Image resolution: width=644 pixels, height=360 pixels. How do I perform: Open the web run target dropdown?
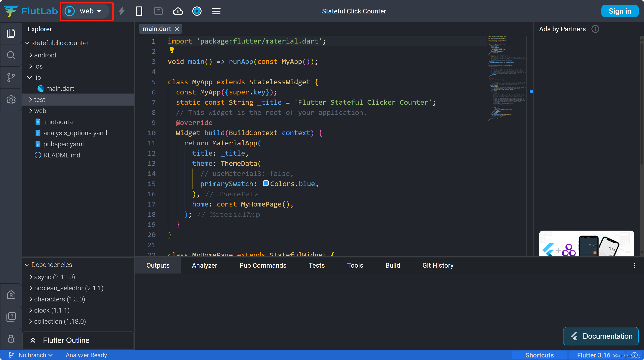point(100,11)
